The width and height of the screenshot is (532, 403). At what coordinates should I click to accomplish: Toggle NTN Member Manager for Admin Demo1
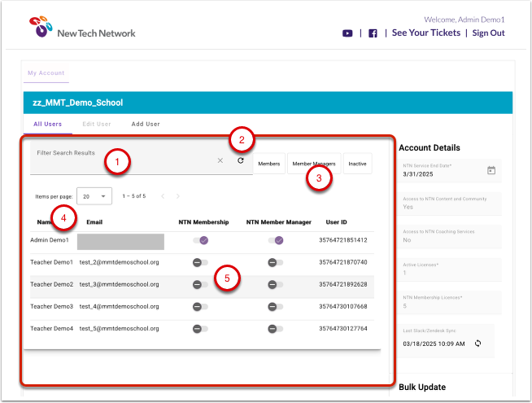tap(278, 240)
